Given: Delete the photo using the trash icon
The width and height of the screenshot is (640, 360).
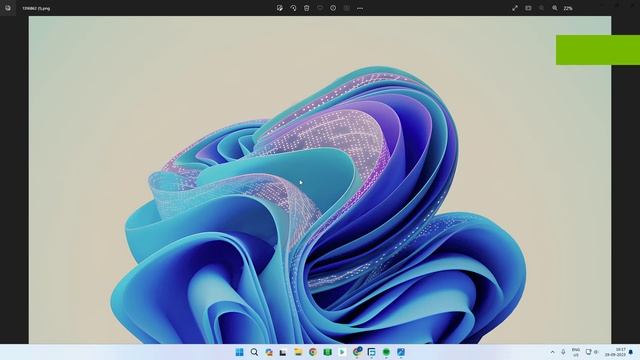Looking at the screenshot, I should tap(307, 8).
